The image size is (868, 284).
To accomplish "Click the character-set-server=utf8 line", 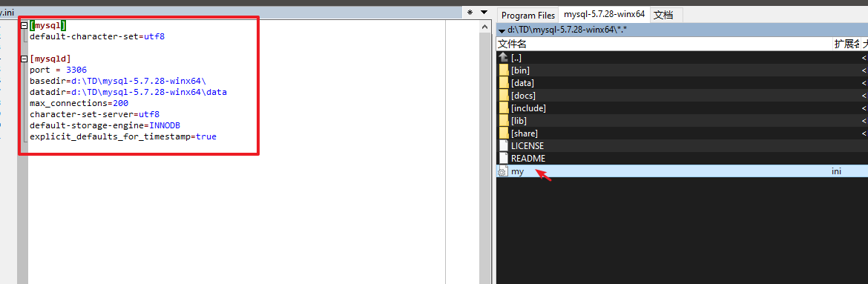I will point(95,114).
